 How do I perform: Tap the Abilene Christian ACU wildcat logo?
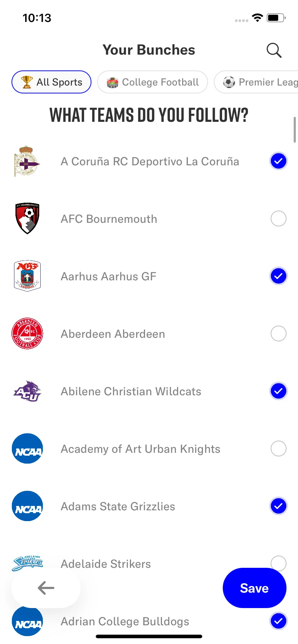27,391
